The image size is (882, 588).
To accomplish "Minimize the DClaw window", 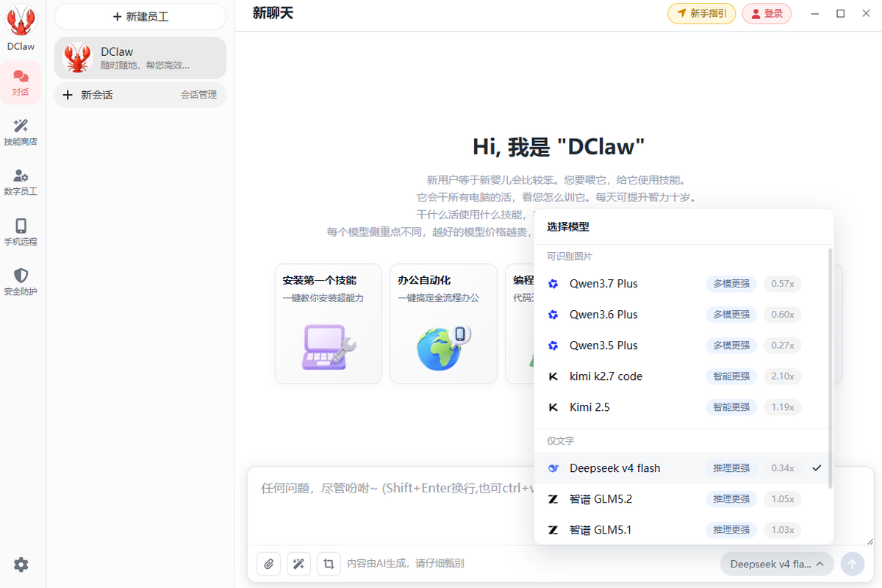I will pyautogui.click(x=815, y=13).
